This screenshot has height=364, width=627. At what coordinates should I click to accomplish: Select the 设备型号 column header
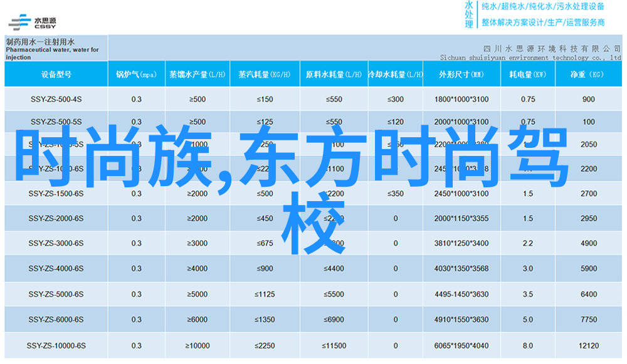tap(56, 75)
